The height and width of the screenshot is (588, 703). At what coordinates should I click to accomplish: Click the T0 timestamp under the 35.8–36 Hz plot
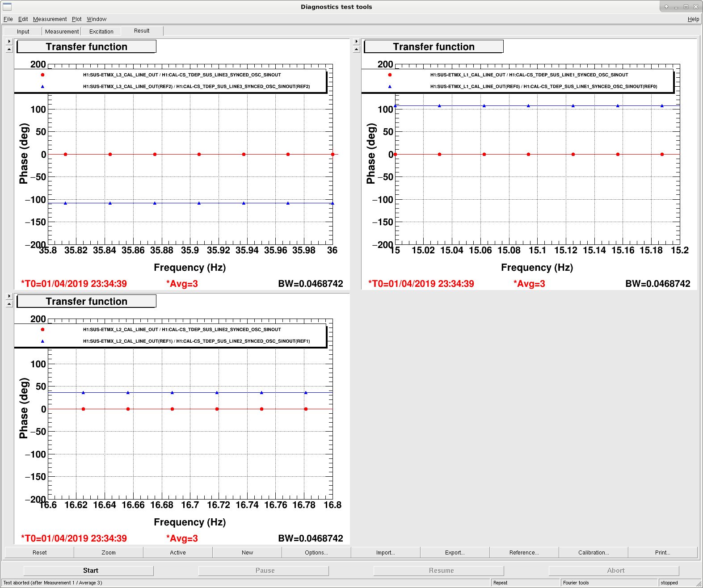74,284
